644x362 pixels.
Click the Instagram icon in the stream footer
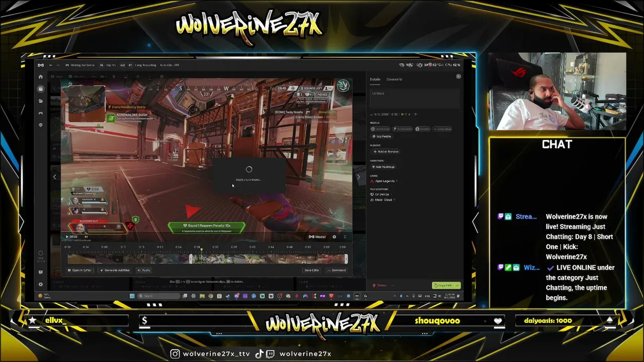(175, 353)
